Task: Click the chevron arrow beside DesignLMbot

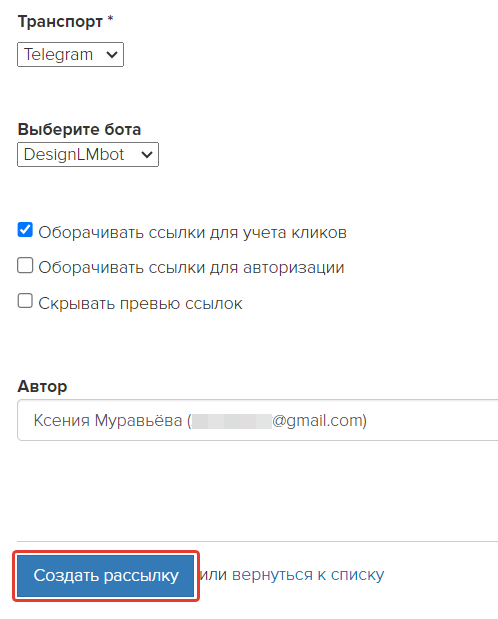Action: click(x=147, y=154)
